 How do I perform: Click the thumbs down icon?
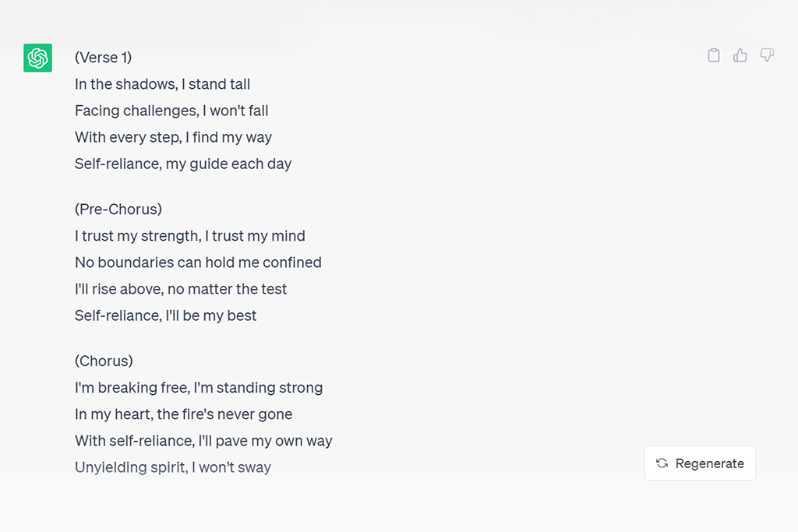pyautogui.click(x=767, y=55)
